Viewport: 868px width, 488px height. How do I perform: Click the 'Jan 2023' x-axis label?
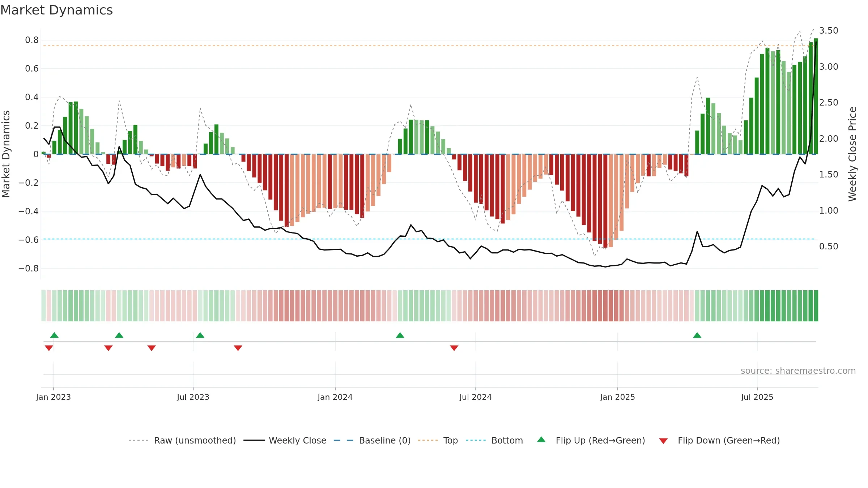54,397
